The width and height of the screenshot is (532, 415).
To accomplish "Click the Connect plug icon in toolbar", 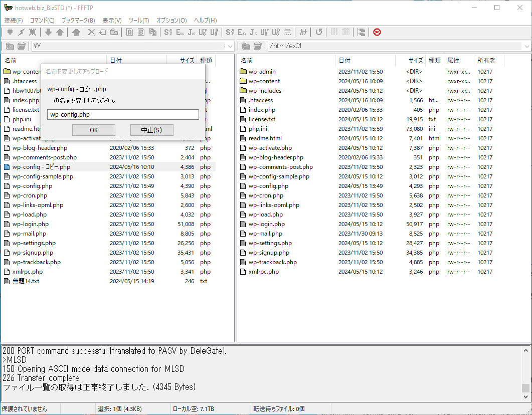I will point(10,32).
